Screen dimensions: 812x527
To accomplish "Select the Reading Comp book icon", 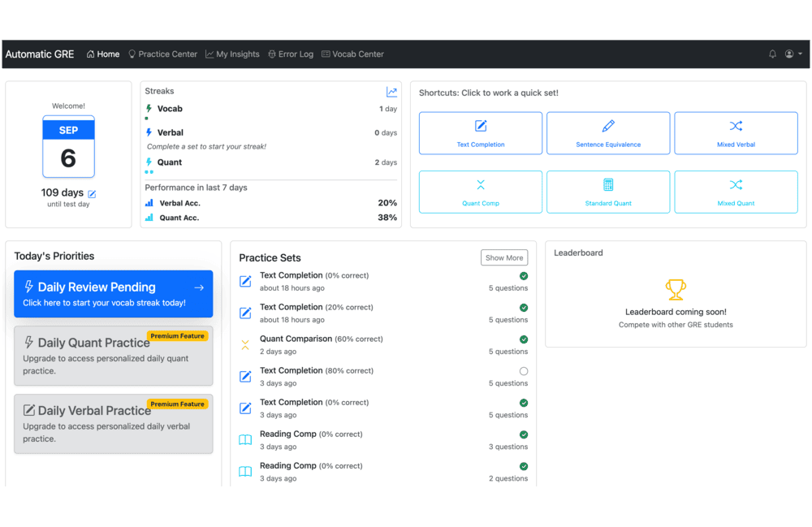I will tap(244, 439).
